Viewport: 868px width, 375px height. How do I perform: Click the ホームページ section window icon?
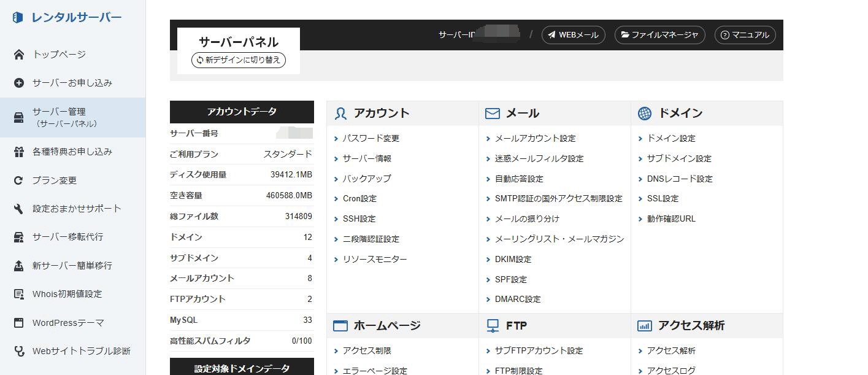[x=340, y=326]
